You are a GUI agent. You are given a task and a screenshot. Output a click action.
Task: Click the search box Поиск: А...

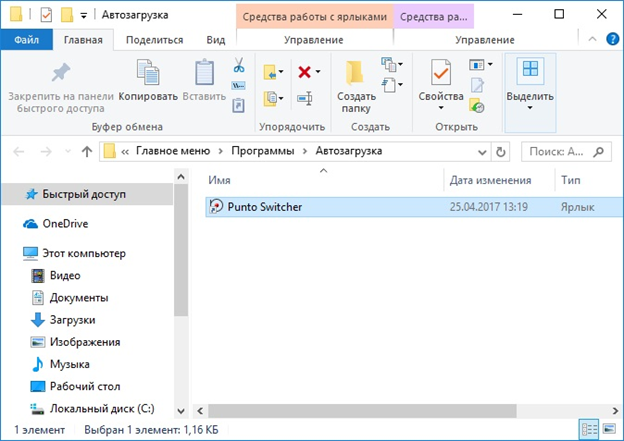(566, 152)
